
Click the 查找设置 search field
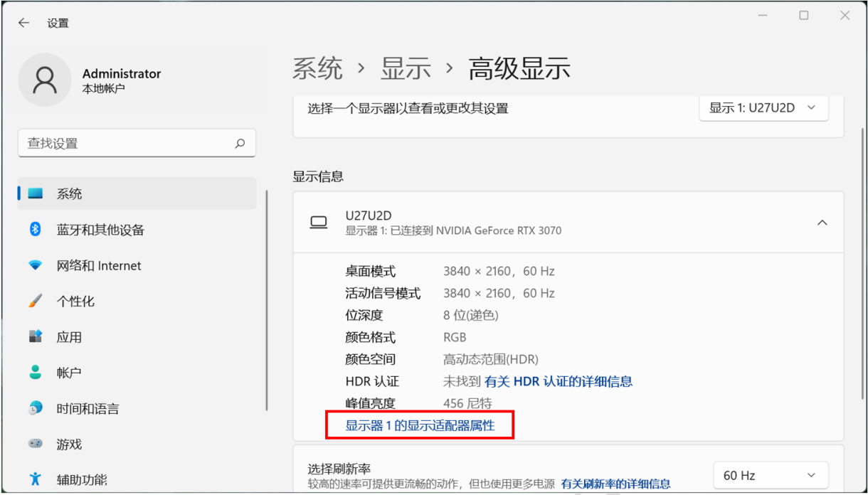128,143
